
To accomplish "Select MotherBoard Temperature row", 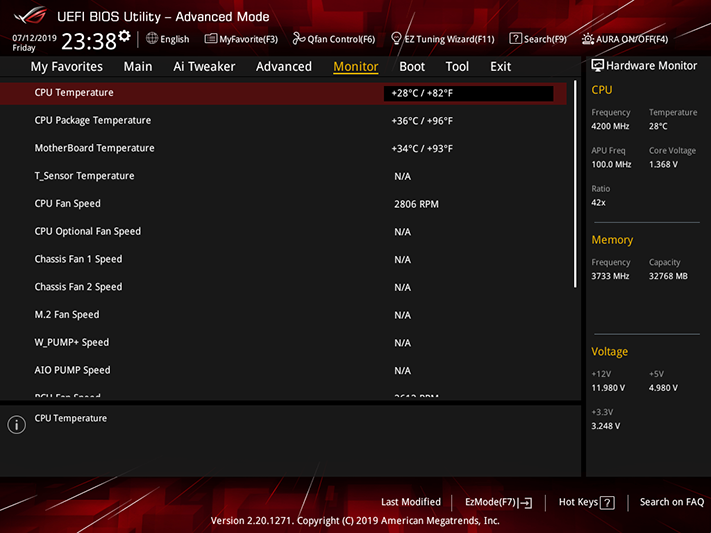I will 283,148.
